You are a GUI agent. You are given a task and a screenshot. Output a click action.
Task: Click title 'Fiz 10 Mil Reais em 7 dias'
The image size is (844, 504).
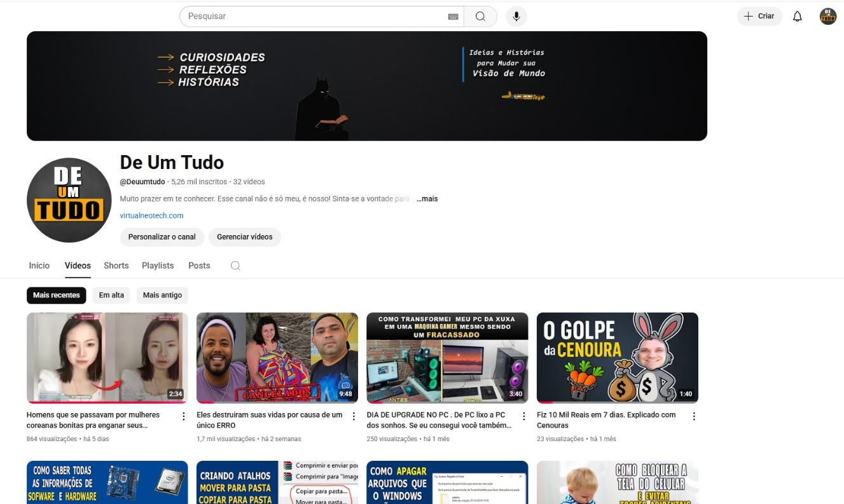pos(606,420)
